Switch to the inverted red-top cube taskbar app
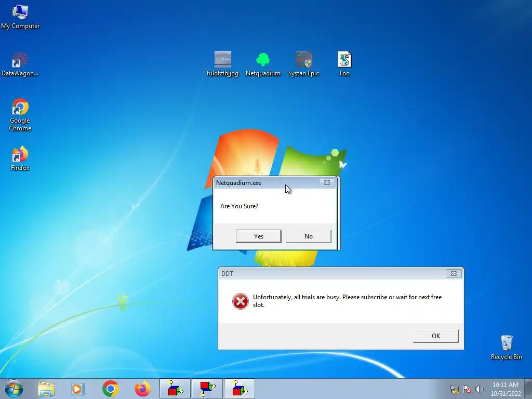532x399 pixels. [207, 389]
